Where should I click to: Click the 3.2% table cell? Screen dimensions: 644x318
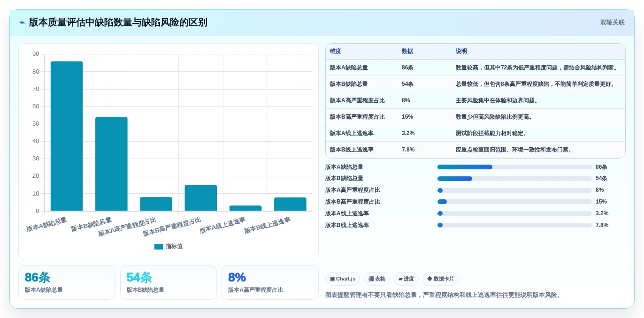(408, 133)
